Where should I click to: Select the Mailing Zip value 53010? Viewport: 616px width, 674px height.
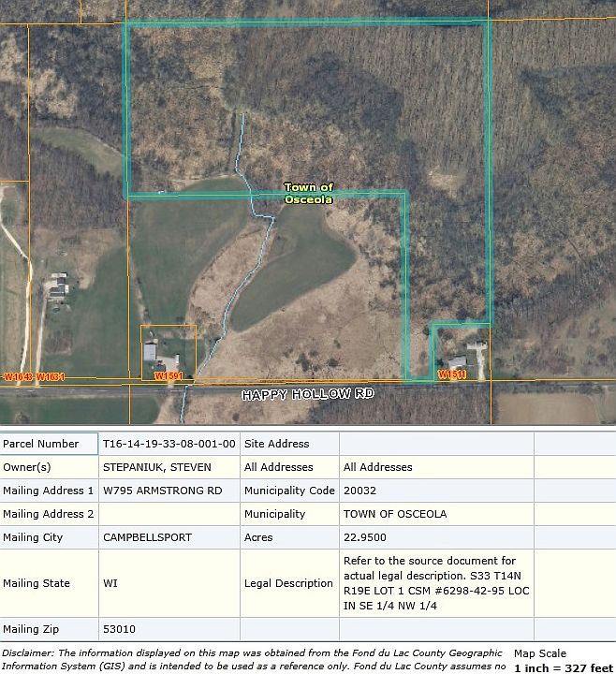click(x=119, y=629)
